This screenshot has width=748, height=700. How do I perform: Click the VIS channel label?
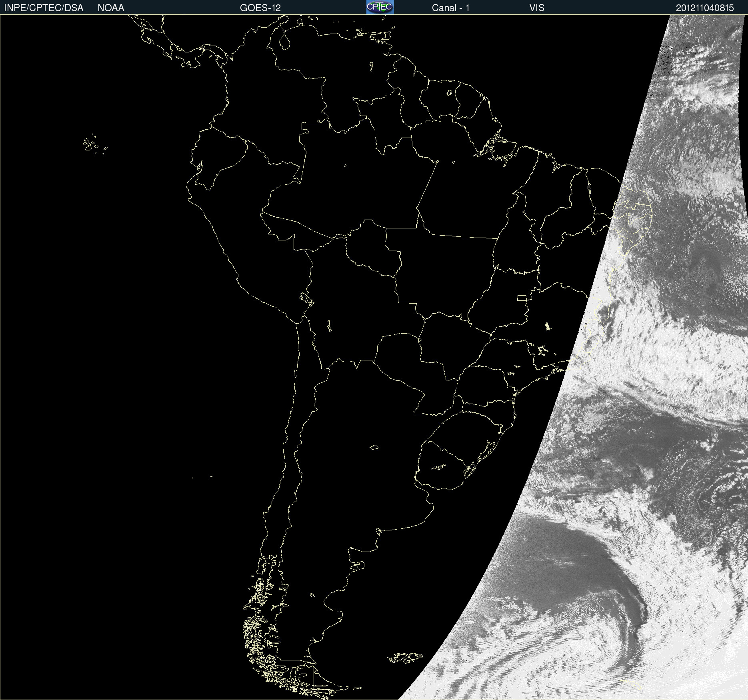[537, 8]
